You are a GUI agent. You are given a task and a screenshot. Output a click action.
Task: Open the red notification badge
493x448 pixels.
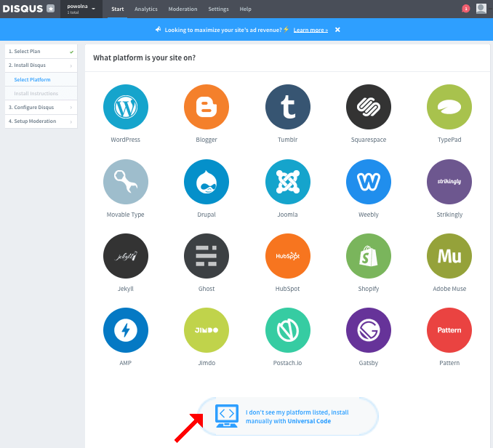coord(465,9)
